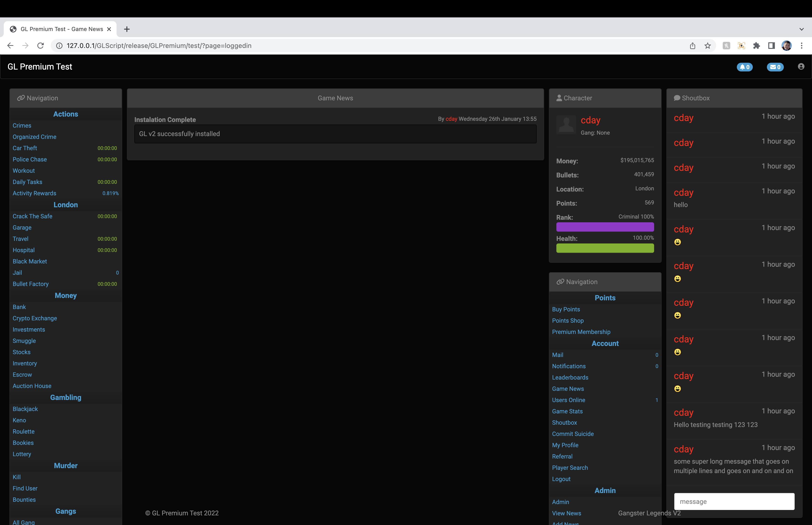Open the browser extensions puzzle icon
Image resolution: width=812 pixels, height=525 pixels.
(756, 46)
